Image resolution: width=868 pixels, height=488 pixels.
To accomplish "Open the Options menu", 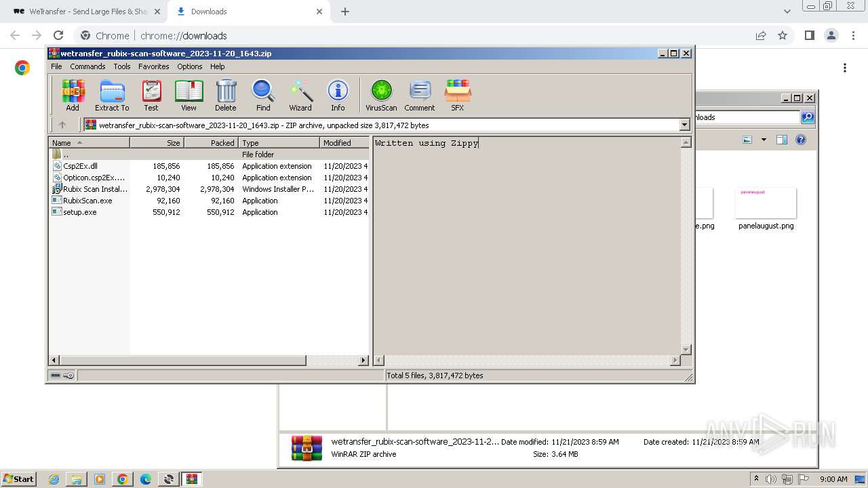I will (x=190, y=66).
